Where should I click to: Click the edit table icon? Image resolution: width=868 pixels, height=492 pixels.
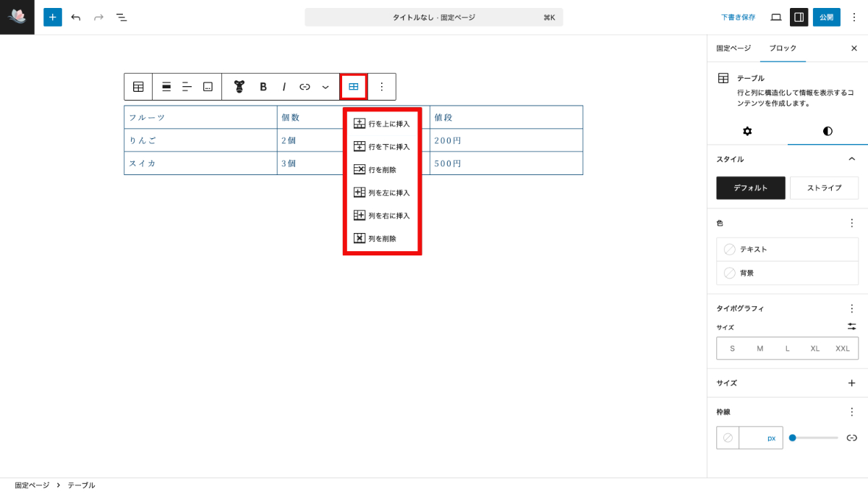(x=354, y=87)
